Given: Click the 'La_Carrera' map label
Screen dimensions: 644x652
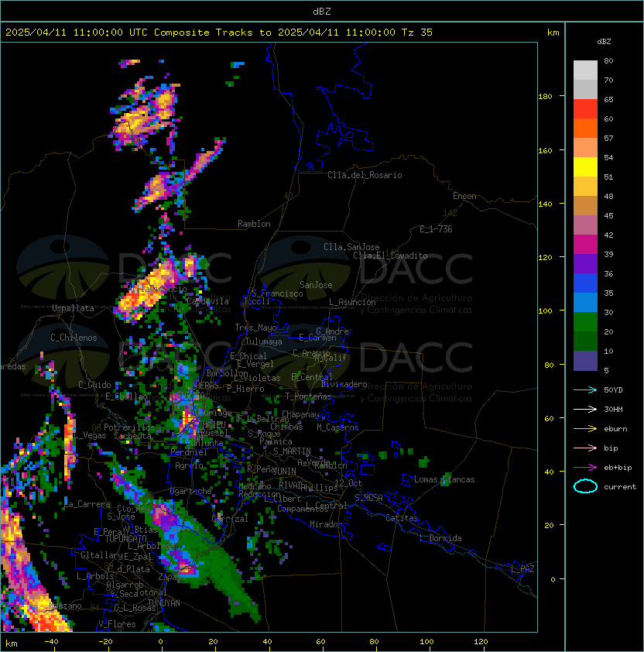Looking at the screenshot, I should coord(87,504).
